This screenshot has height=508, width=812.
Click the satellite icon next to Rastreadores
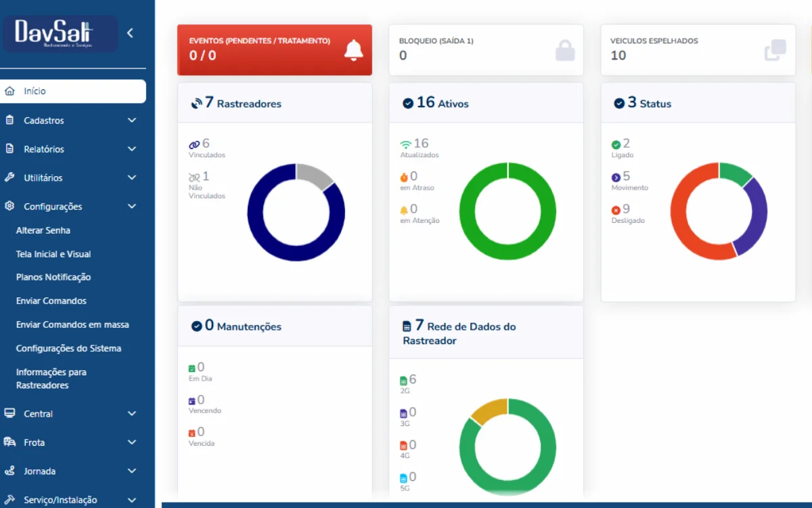pos(196,104)
